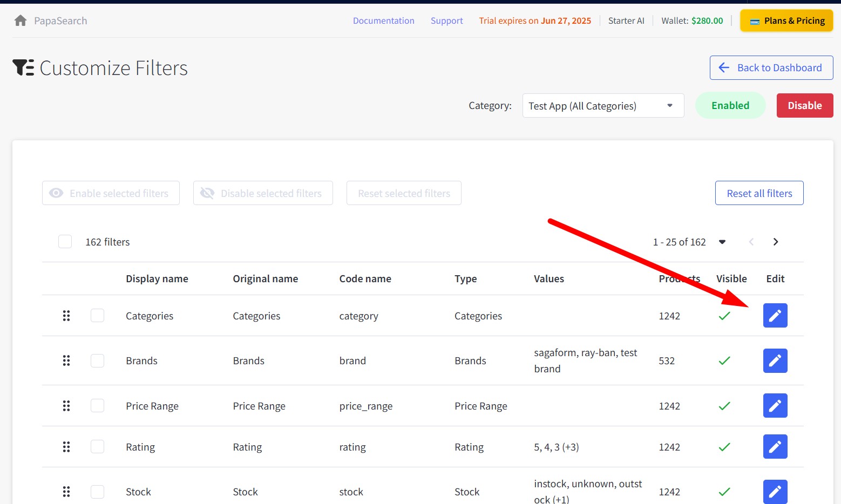Click the Visible column header
841x504 pixels.
(x=731, y=278)
